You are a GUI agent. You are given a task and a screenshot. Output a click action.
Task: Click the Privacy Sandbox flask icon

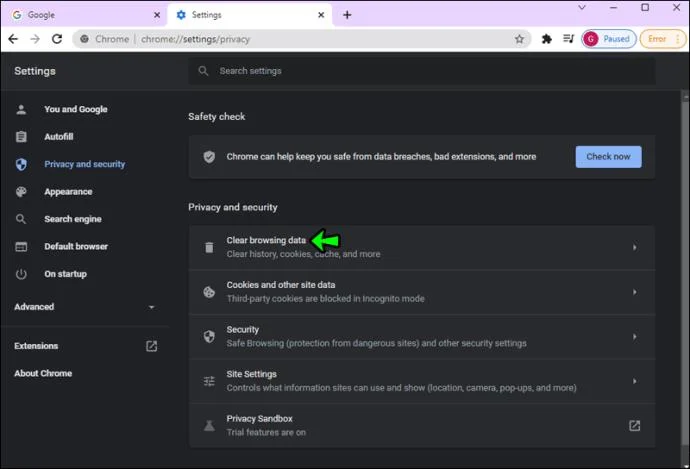pos(209,425)
